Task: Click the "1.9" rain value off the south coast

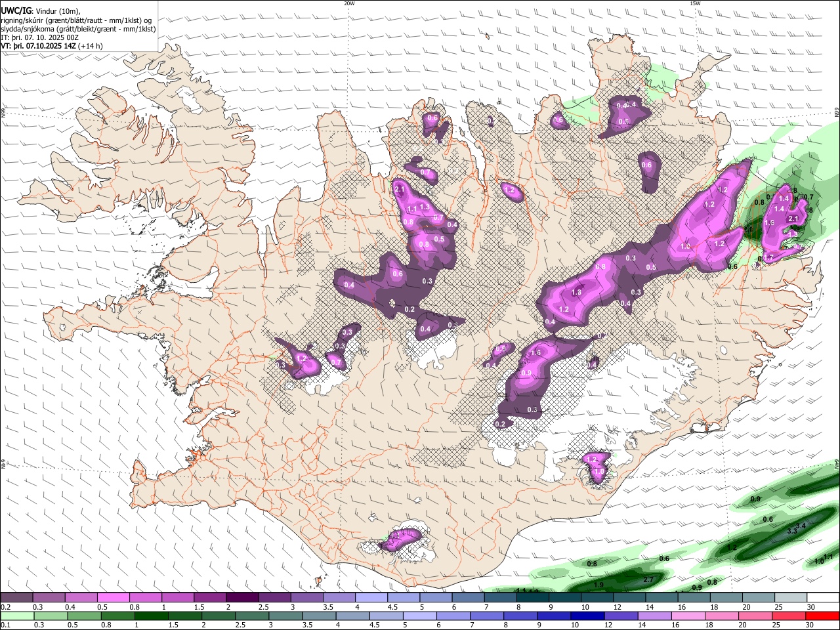Action: tap(598, 585)
